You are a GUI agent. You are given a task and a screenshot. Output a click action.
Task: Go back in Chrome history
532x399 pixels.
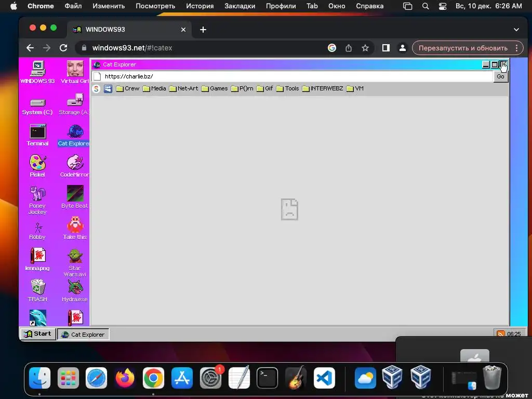pos(30,48)
